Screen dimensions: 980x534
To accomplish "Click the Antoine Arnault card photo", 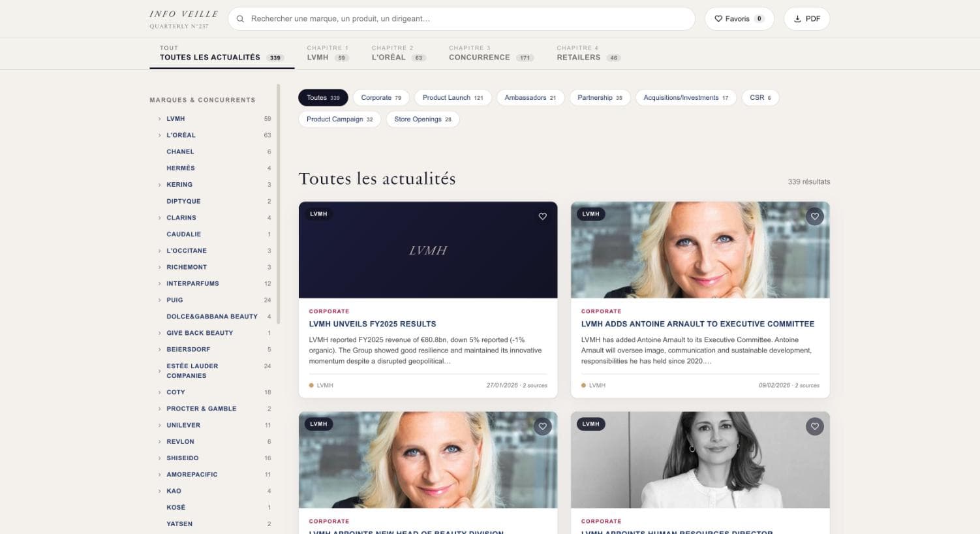I will pyautogui.click(x=700, y=250).
